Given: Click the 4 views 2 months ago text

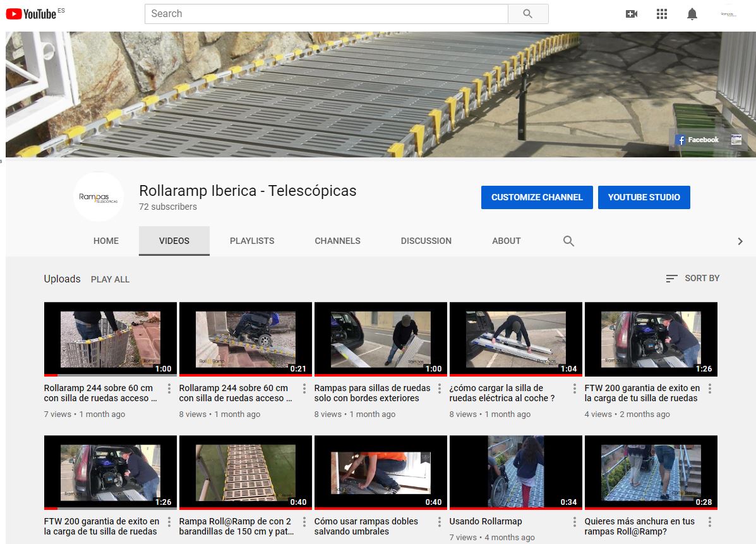Looking at the screenshot, I should 627,414.
